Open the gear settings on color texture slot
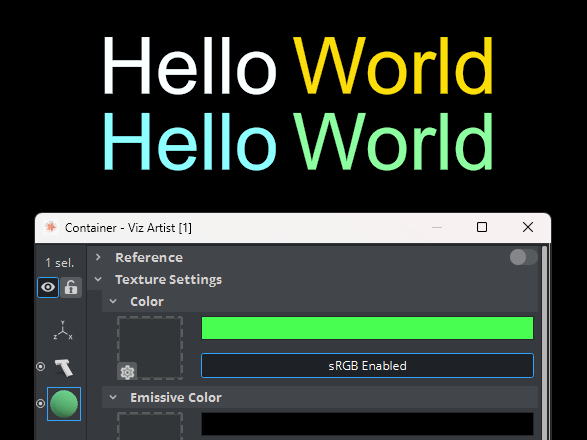The image size is (587, 440). (127, 372)
